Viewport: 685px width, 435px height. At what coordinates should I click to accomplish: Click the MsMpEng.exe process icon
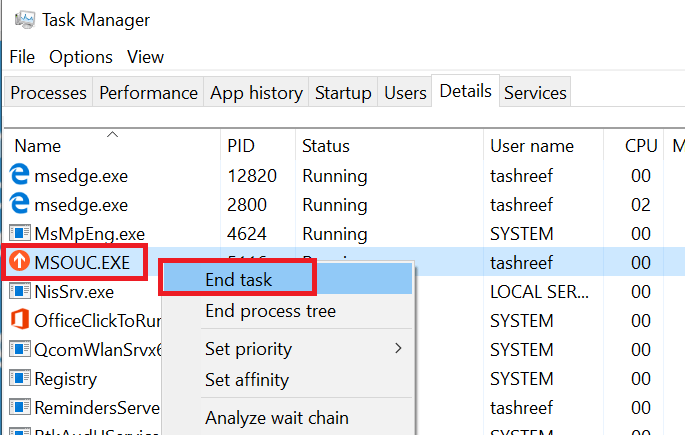(20, 233)
